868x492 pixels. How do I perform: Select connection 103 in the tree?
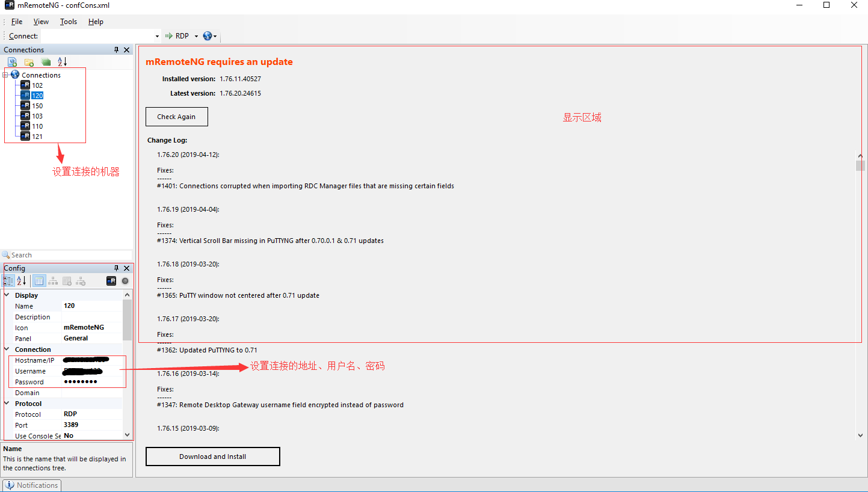click(x=37, y=116)
